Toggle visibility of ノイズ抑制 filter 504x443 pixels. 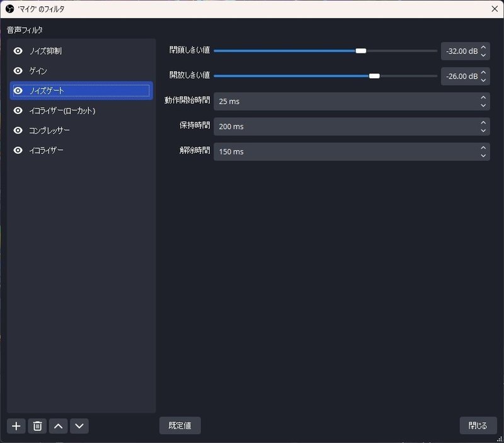(18, 51)
